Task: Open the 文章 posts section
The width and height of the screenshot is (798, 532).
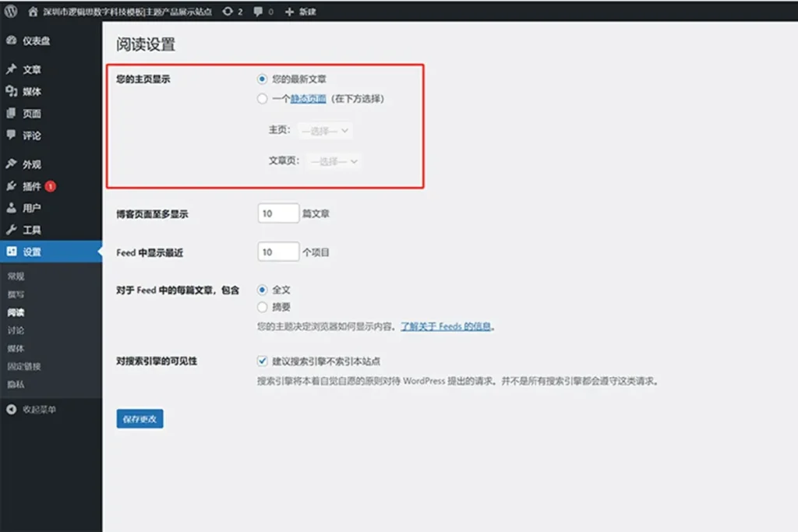Action: (x=34, y=69)
